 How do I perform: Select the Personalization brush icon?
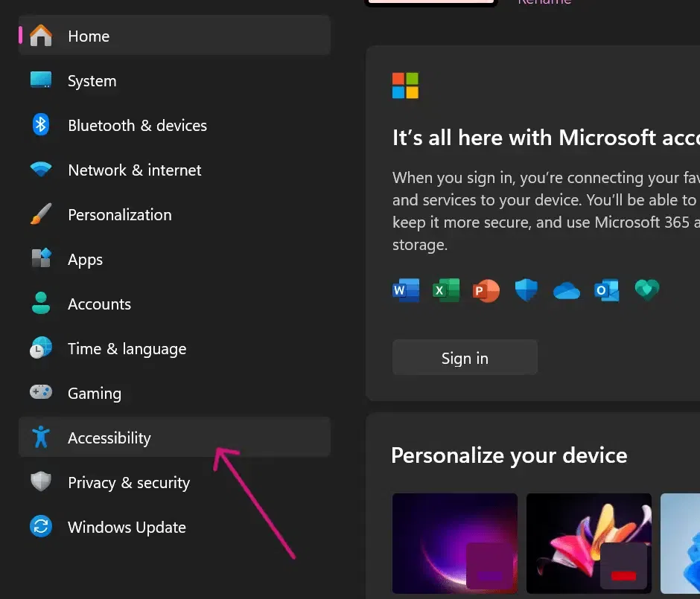click(41, 214)
